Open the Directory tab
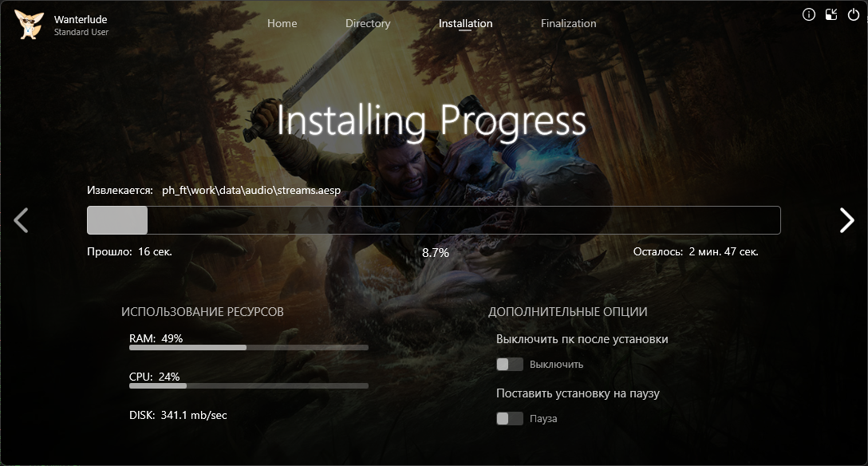 (368, 23)
